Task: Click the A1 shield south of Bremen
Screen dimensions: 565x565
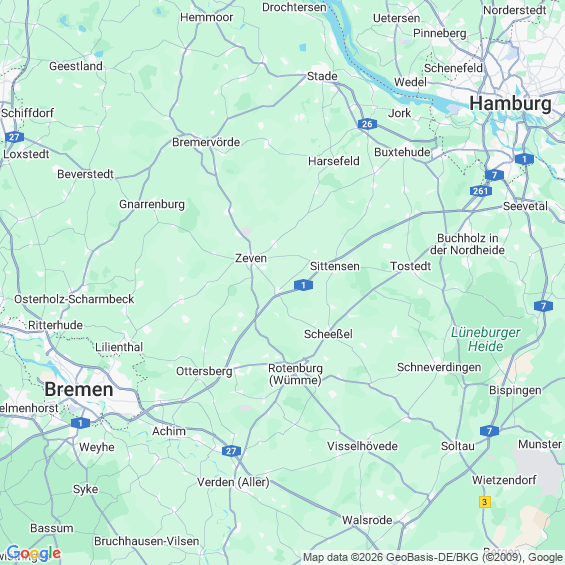Action: click(80, 423)
